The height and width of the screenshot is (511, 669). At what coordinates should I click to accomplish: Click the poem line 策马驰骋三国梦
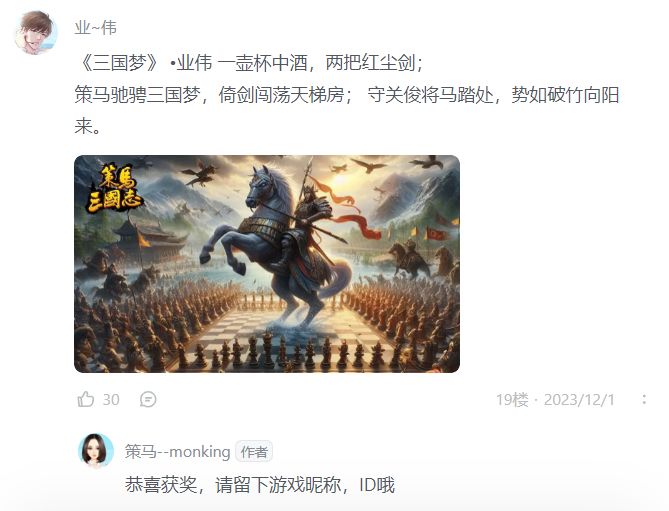(x=137, y=95)
